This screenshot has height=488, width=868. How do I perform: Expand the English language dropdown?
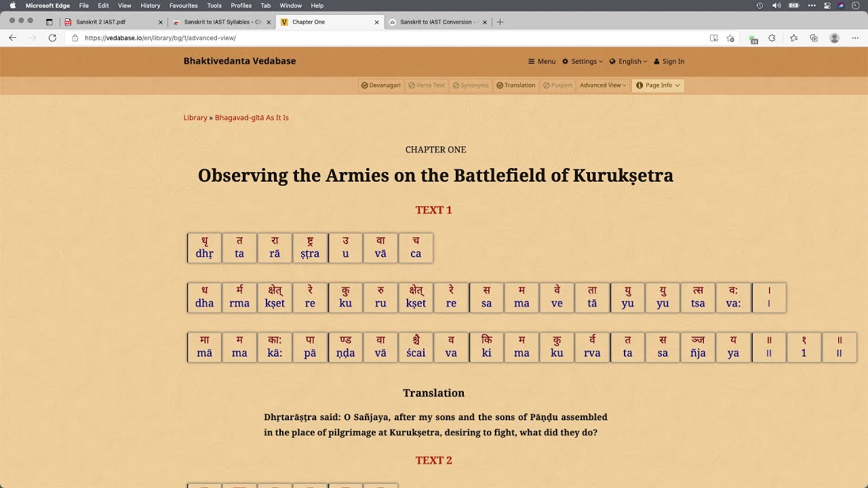click(629, 61)
